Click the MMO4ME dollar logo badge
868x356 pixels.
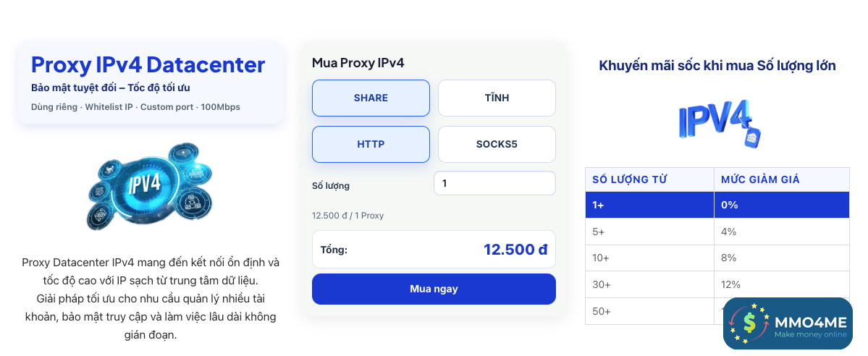pyautogui.click(x=788, y=324)
